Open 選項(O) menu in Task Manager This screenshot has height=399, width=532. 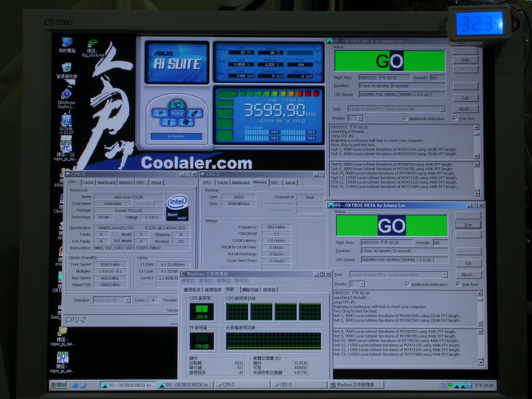point(206,281)
